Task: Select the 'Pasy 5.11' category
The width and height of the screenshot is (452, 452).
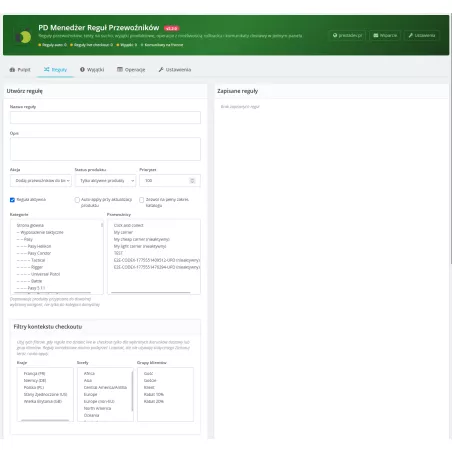Action: (31, 288)
